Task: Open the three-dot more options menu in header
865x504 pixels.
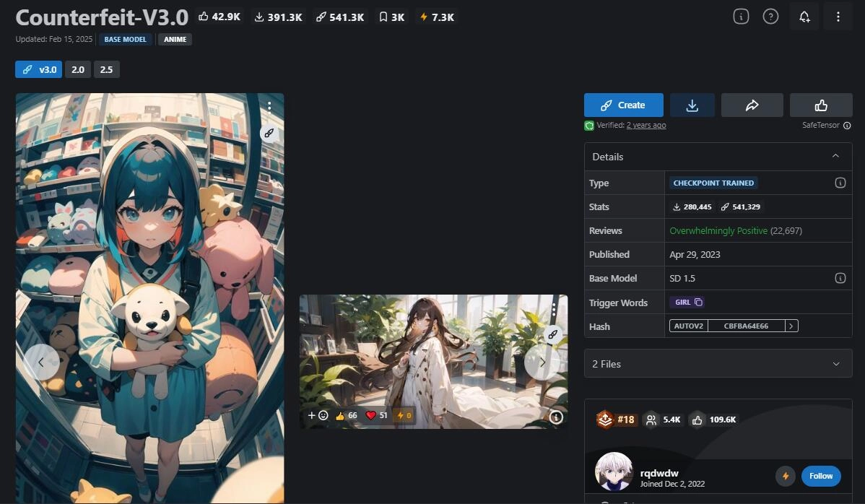Action: tap(838, 17)
